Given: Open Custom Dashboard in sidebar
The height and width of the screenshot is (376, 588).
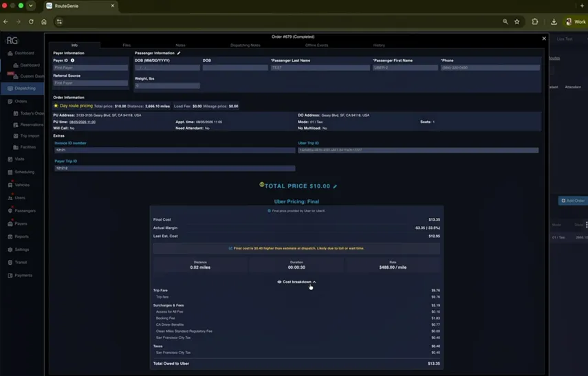Looking at the screenshot, I should pyautogui.click(x=29, y=76).
